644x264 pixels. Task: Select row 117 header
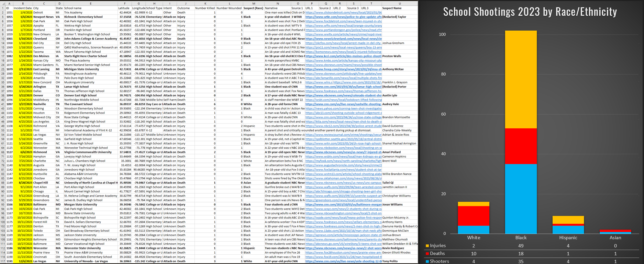[x=3, y=261]
